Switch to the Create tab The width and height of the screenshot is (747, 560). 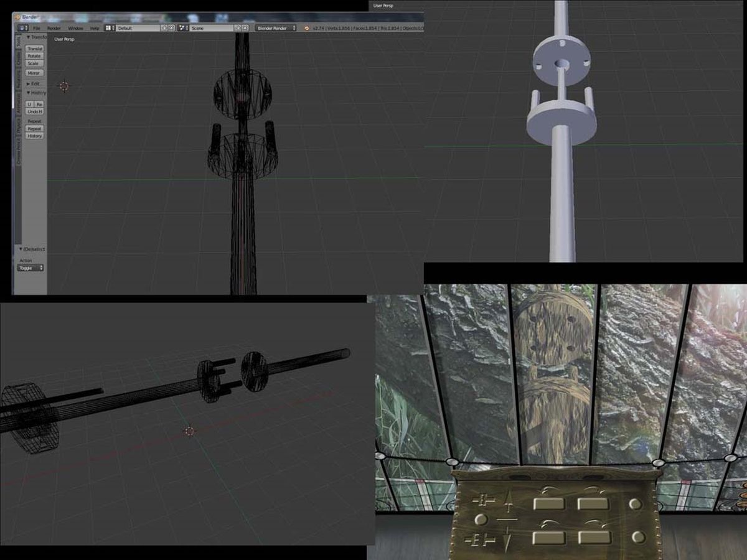[19, 58]
